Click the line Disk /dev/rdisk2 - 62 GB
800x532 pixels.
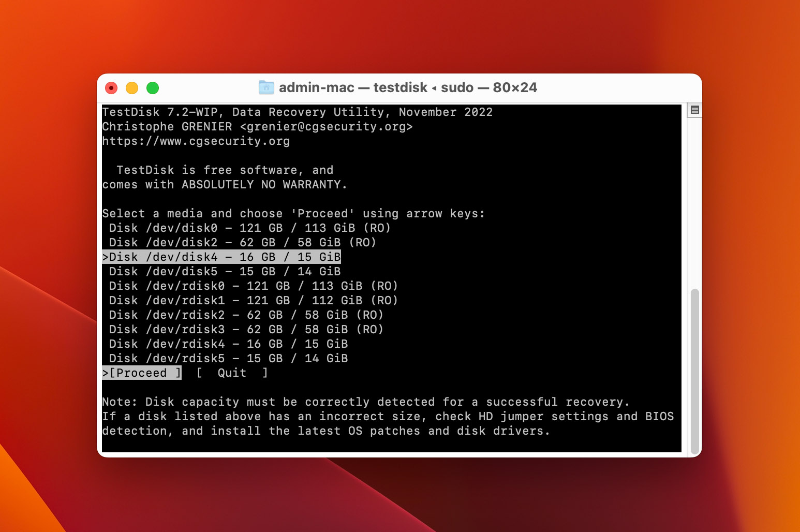[246, 315]
